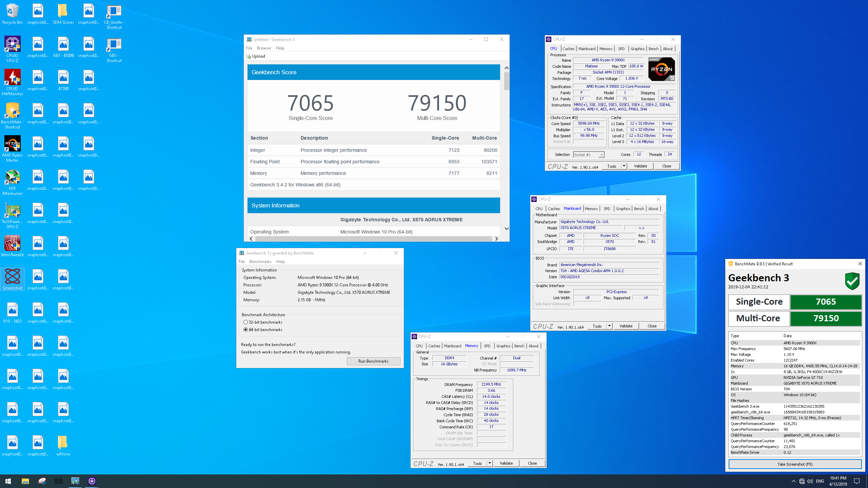Switch to Caches tab in top CPU-Z window
This screenshot has width=868, height=488.
click(569, 49)
